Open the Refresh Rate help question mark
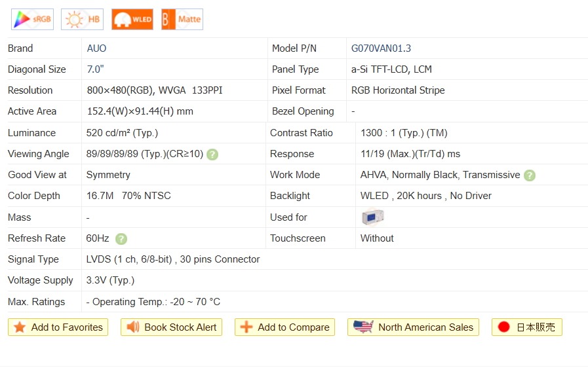588x368 pixels. [x=121, y=239]
